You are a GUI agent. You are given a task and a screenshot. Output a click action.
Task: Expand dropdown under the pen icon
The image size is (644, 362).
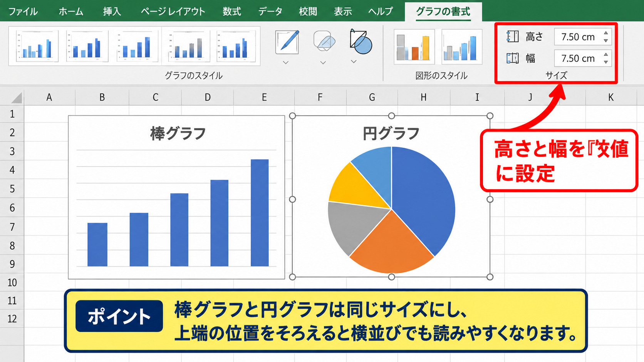286,62
